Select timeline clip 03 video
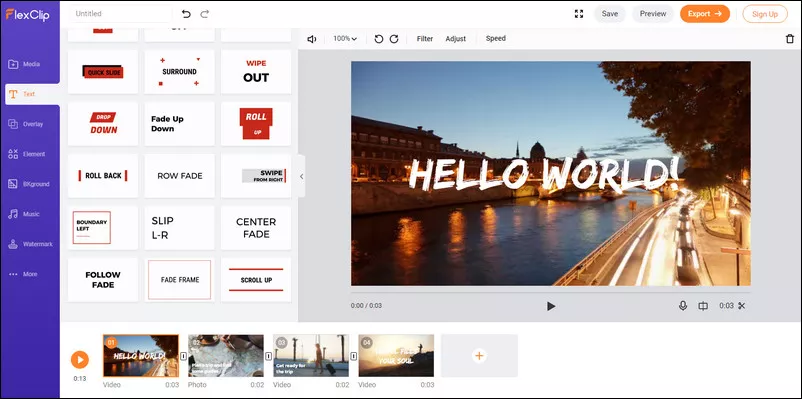 tap(311, 356)
